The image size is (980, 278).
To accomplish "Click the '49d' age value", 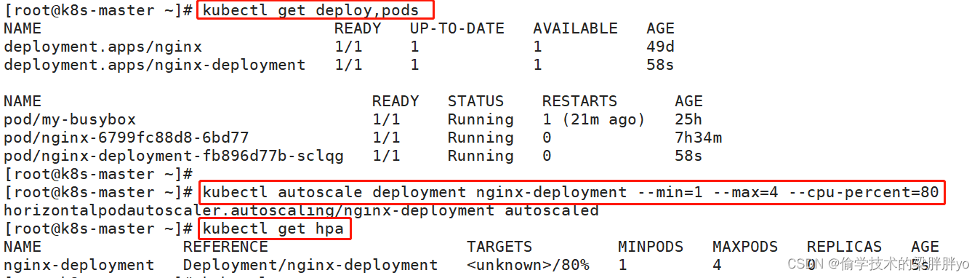I will coord(660,47).
